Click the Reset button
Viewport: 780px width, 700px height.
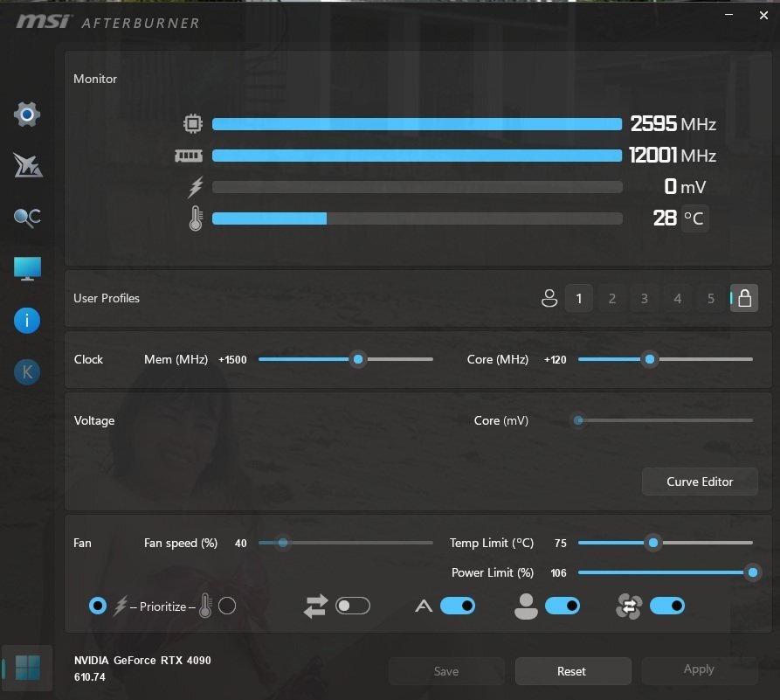pos(573,671)
